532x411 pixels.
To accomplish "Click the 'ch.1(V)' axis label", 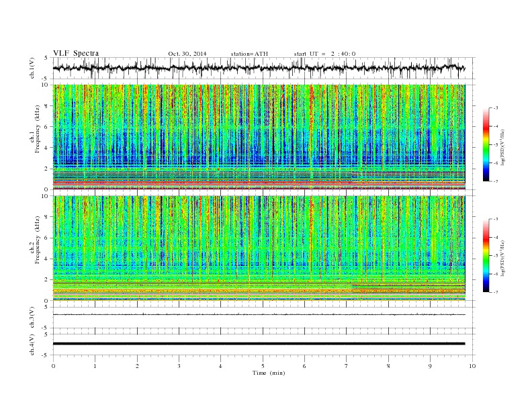I will [x=32, y=69].
